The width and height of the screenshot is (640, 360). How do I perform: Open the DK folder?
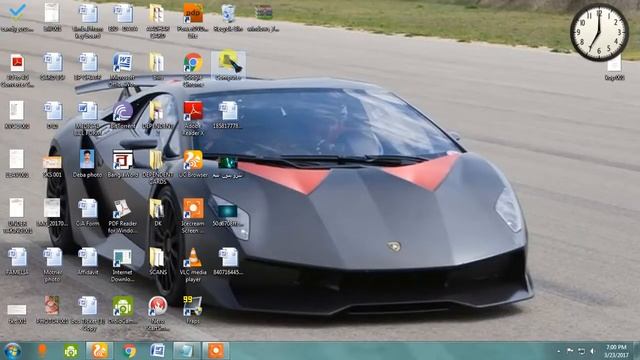click(x=158, y=213)
